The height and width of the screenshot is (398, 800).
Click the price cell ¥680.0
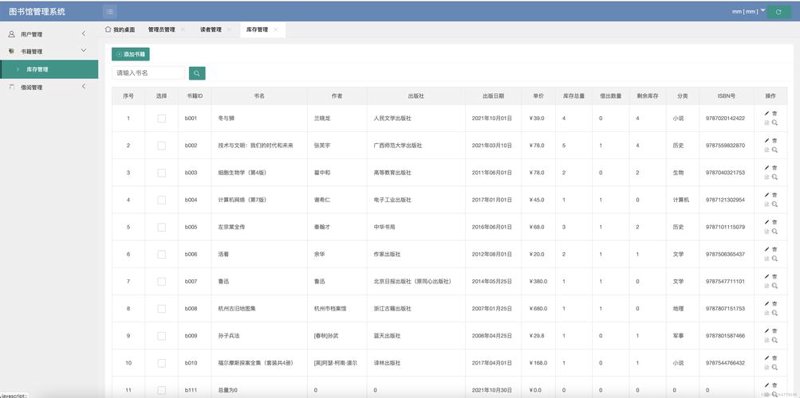coord(538,309)
